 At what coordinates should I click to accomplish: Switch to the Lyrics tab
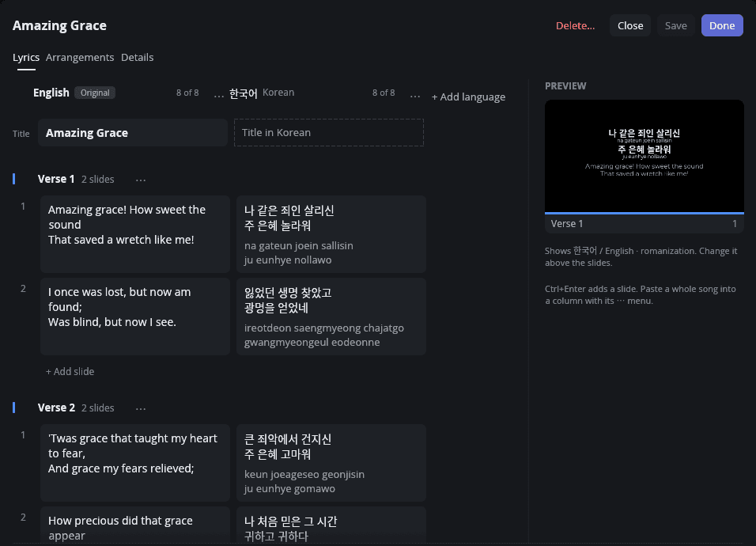click(x=26, y=58)
